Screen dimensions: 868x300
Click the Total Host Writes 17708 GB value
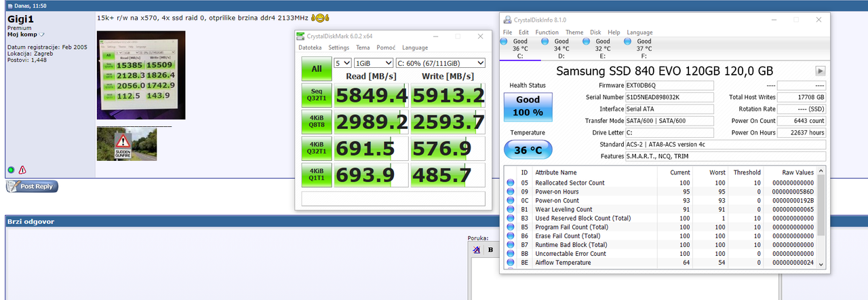(802, 97)
